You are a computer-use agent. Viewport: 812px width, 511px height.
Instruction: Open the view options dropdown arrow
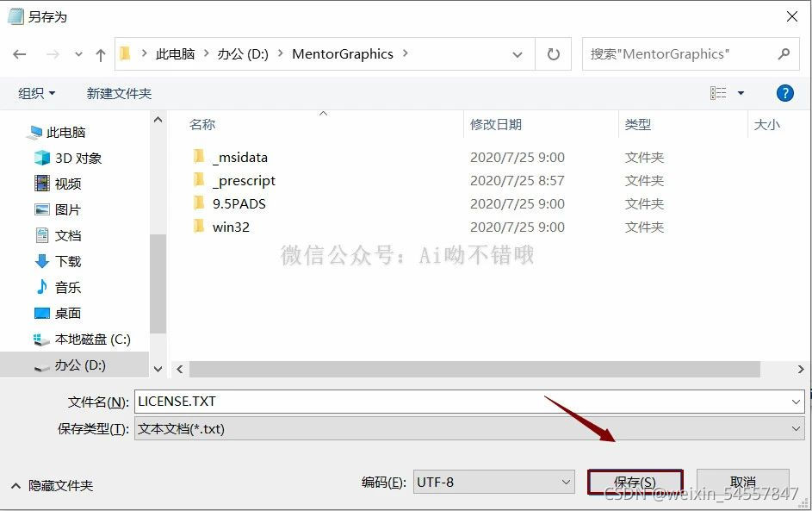point(741,93)
